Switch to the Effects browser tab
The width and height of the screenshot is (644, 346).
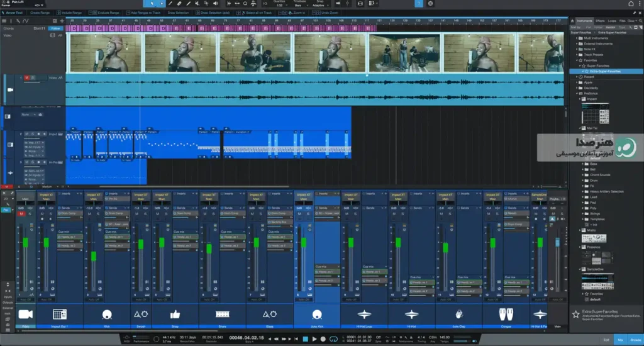pyautogui.click(x=600, y=21)
